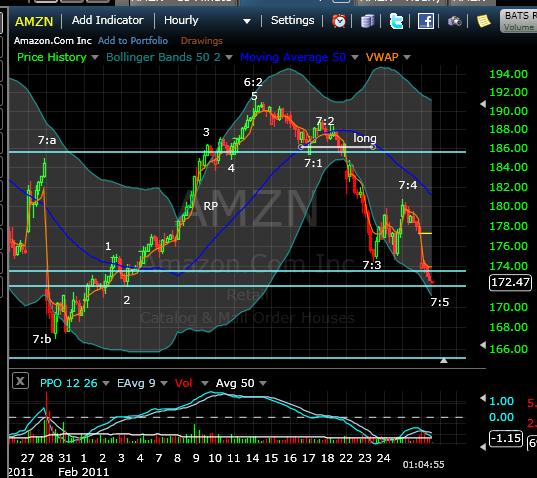Click the VWAP indicator label
Viewport: 537px width, 478px height.
(382, 57)
